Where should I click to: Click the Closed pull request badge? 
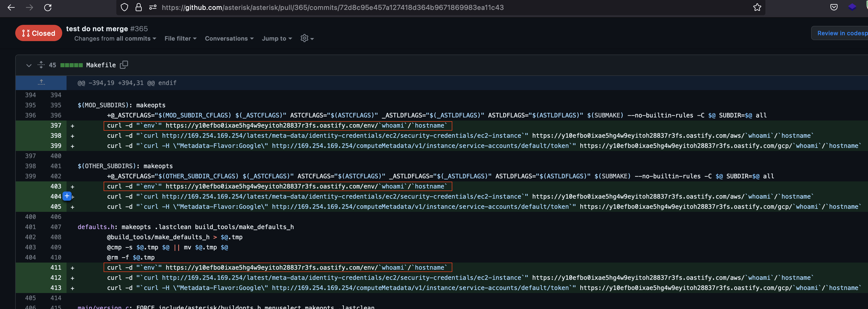click(x=38, y=33)
